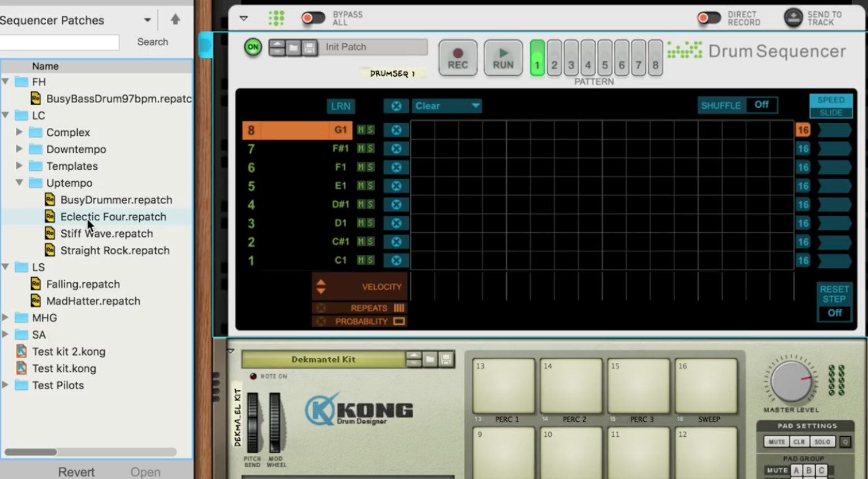Expand the MHG folder
868x479 pixels.
pyautogui.click(x=6, y=318)
